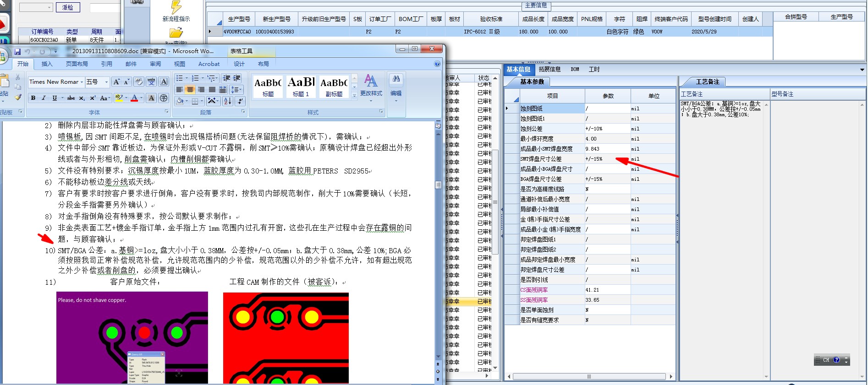Switch to the 插入 ribbon tab
Image resolution: width=868 pixels, height=385 pixels.
47,64
